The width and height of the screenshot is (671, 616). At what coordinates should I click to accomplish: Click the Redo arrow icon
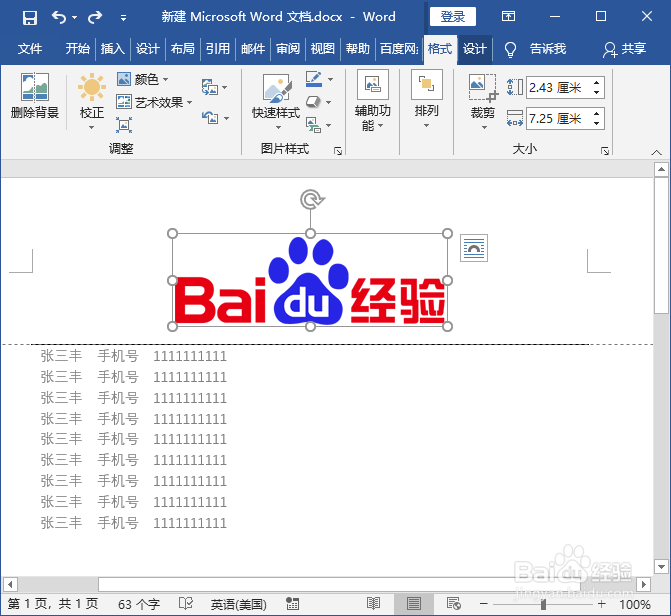point(95,18)
